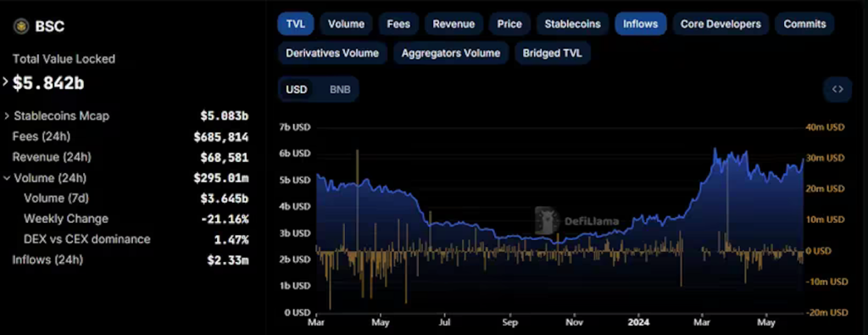Switch chart denomination to BNB
The image size is (868, 335).
(340, 89)
